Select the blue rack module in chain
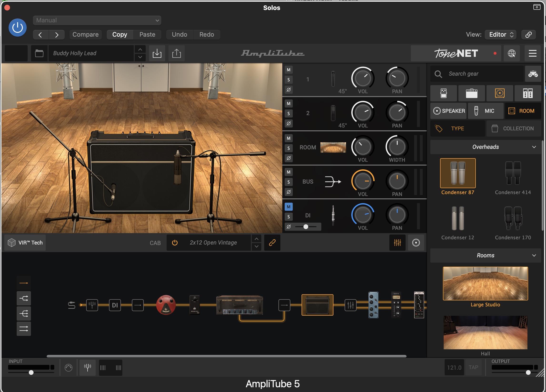Image resolution: width=546 pixels, height=392 pixels. tap(373, 305)
